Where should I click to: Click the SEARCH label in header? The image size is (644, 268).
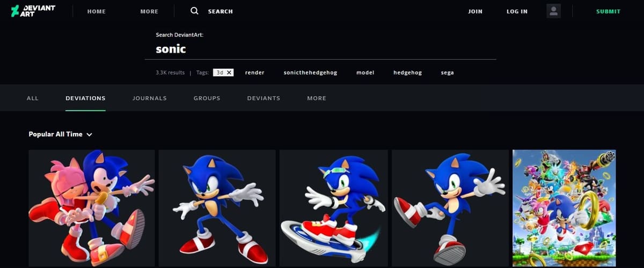coord(221,11)
